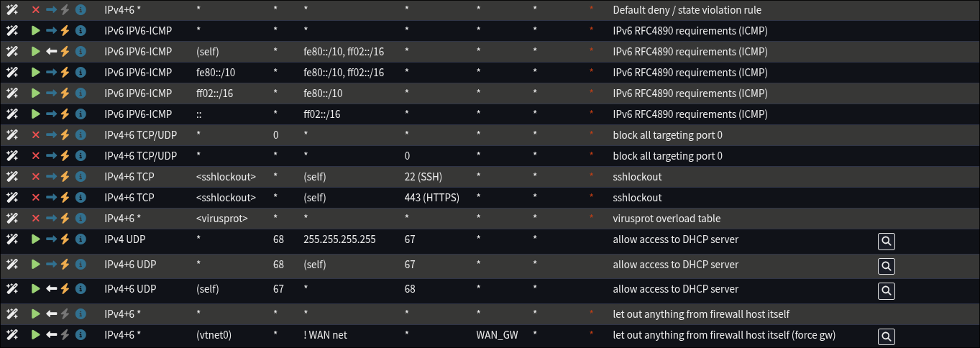Click the info log icon on the SSH sshlockout rule
Screen dimensions: 980x348
(x=81, y=176)
